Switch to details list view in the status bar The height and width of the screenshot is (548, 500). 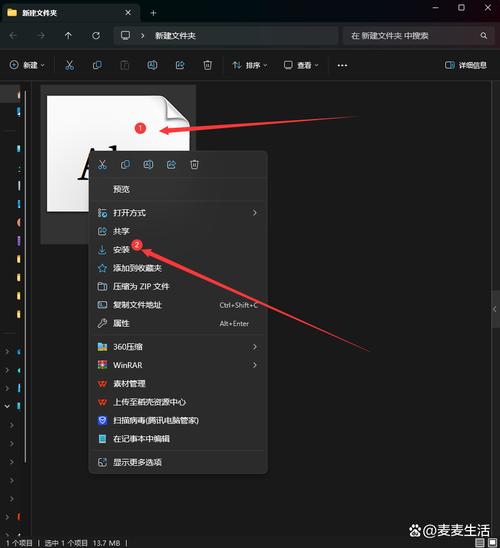pyautogui.click(x=480, y=542)
